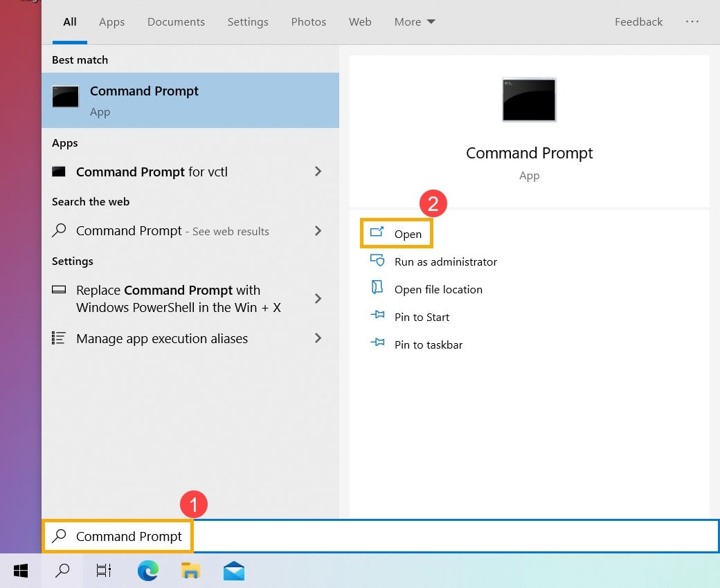Open Replace Command Prompt with Windows PowerShell setting
This screenshot has width=720, height=588.
[190, 299]
